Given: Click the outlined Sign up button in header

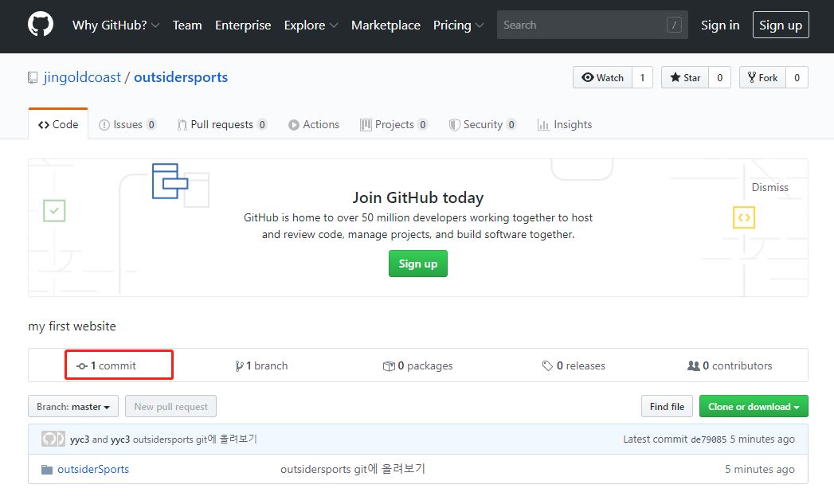Looking at the screenshot, I should click(781, 25).
